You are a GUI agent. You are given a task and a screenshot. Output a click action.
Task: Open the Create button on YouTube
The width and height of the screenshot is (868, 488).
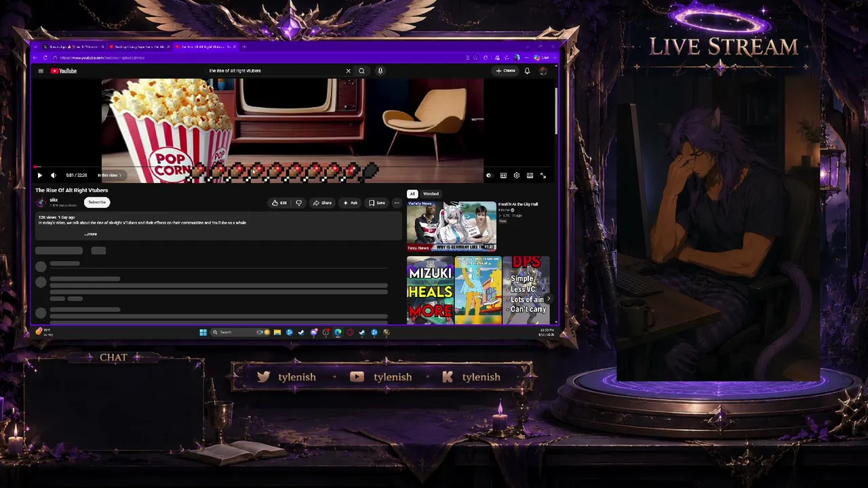(506, 70)
